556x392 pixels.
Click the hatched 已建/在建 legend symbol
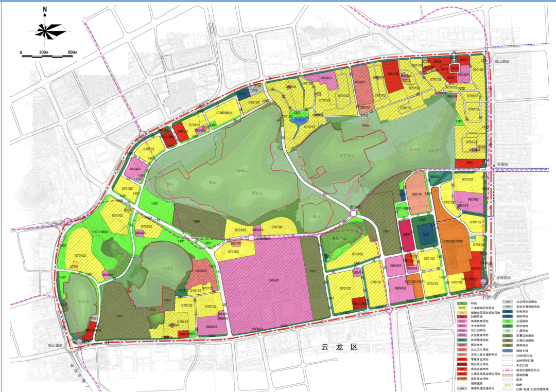pos(508,389)
